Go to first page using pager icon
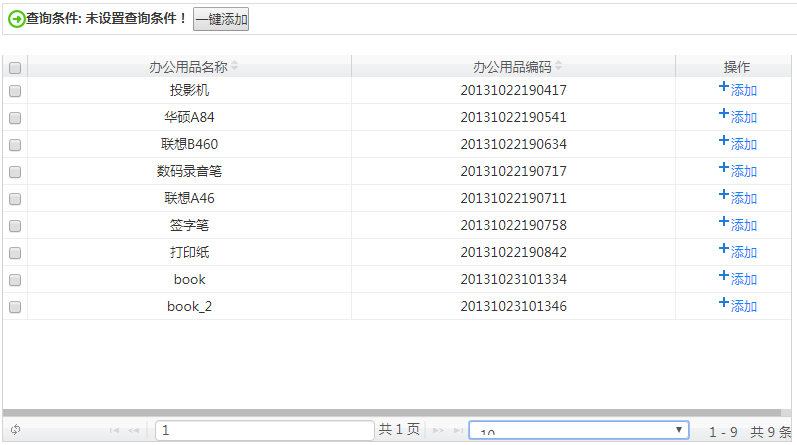This screenshot has width=797, height=445. click(114, 430)
